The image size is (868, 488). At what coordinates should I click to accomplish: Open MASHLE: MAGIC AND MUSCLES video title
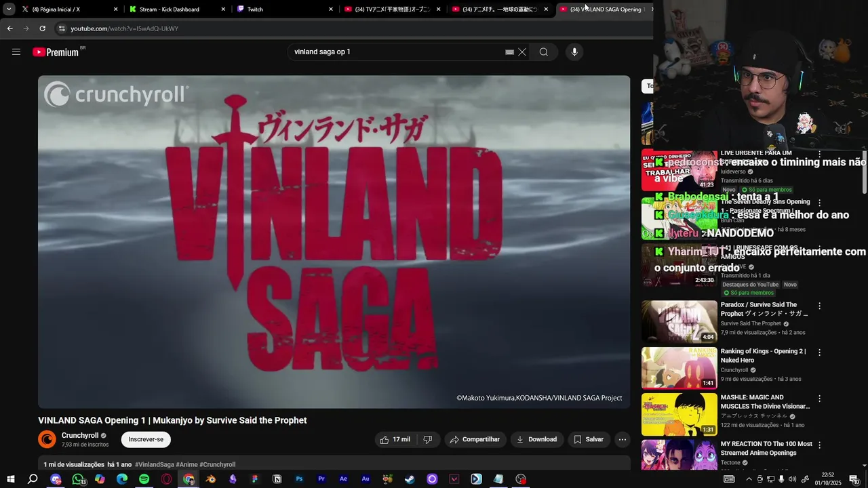(x=765, y=402)
